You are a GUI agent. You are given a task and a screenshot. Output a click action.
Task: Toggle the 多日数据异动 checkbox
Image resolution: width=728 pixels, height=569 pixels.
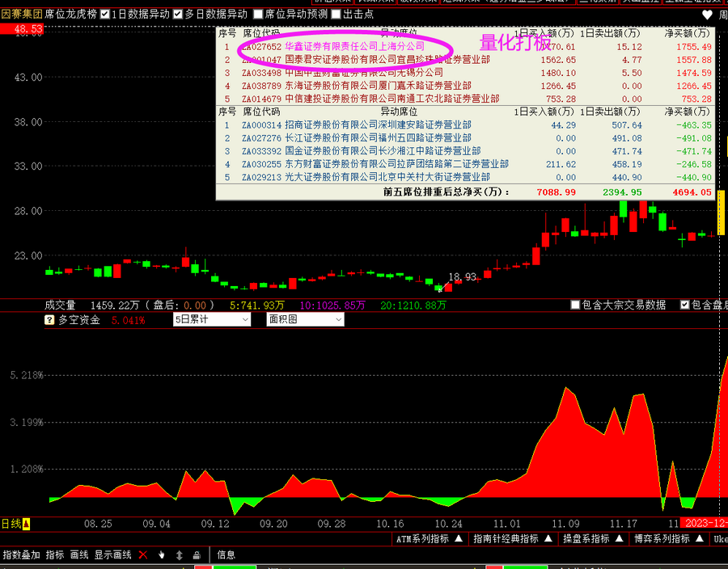click(178, 15)
